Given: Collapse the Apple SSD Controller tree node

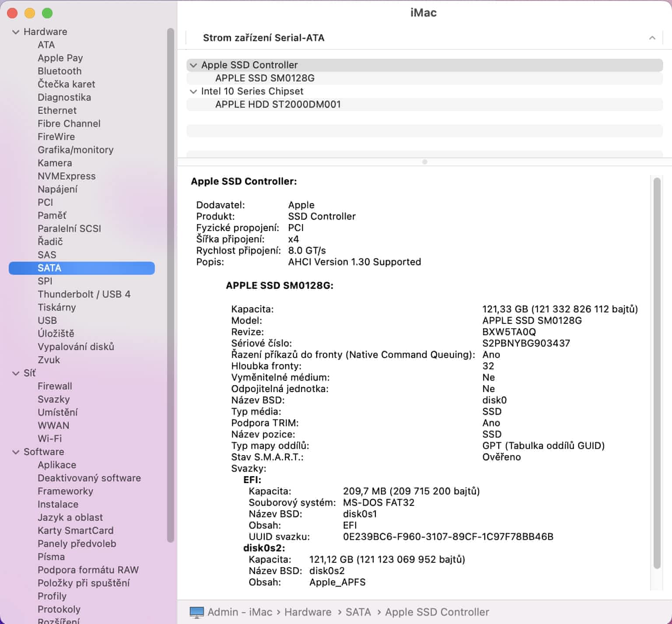Looking at the screenshot, I should (193, 65).
